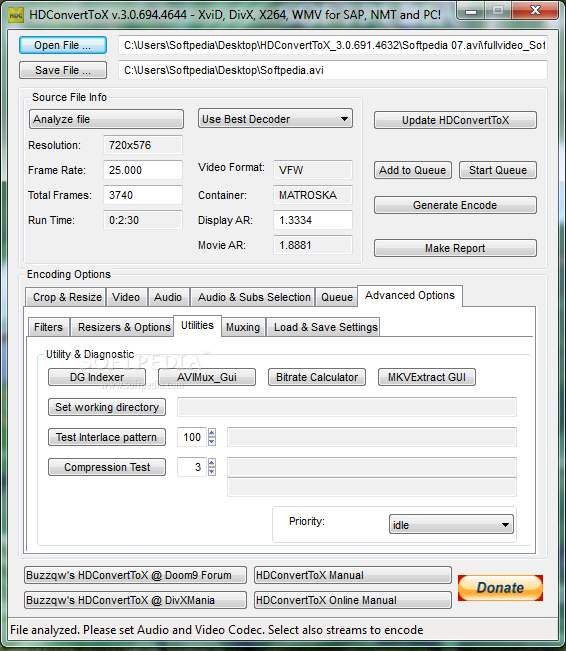The width and height of the screenshot is (566, 651).
Task: Decrease the interlace test value with down arrow
Action: pos(212,441)
